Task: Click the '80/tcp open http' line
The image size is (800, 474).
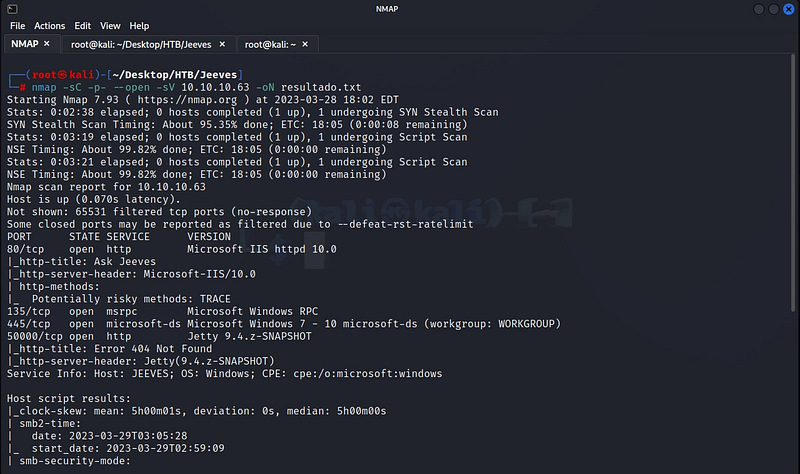Action: [x=171, y=249]
